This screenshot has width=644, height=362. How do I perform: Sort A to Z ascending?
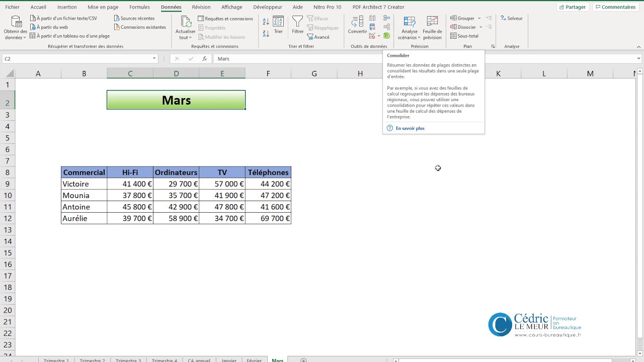pyautogui.click(x=266, y=22)
